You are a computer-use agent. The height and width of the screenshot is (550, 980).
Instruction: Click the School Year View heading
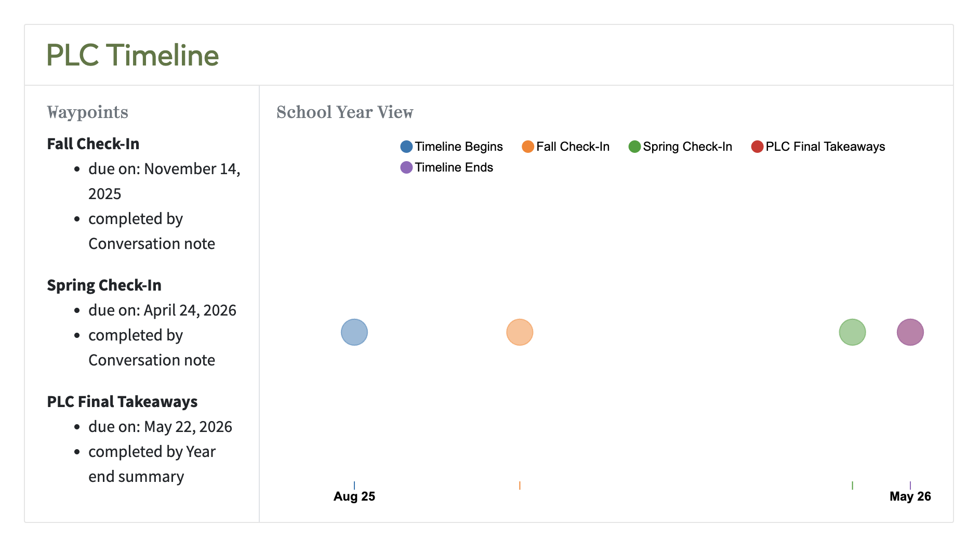(345, 112)
